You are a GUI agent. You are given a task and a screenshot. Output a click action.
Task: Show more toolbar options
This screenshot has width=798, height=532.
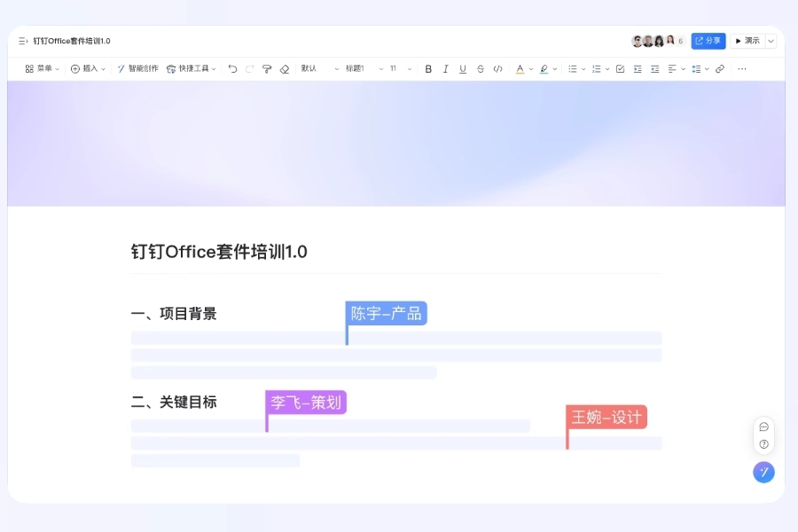[742, 69]
